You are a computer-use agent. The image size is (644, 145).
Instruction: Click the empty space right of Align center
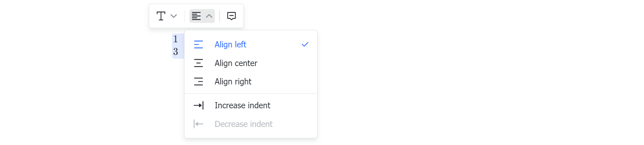pyautogui.click(x=286, y=63)
